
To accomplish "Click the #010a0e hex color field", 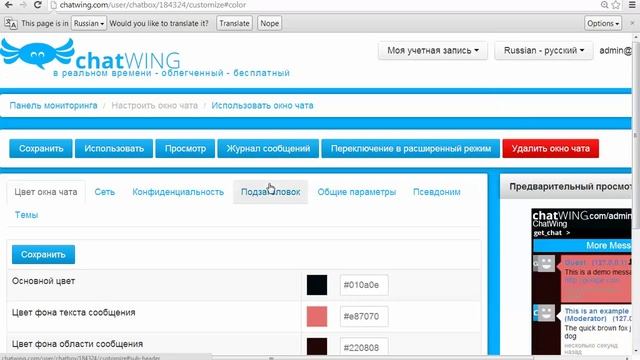I will coord(364,285).
